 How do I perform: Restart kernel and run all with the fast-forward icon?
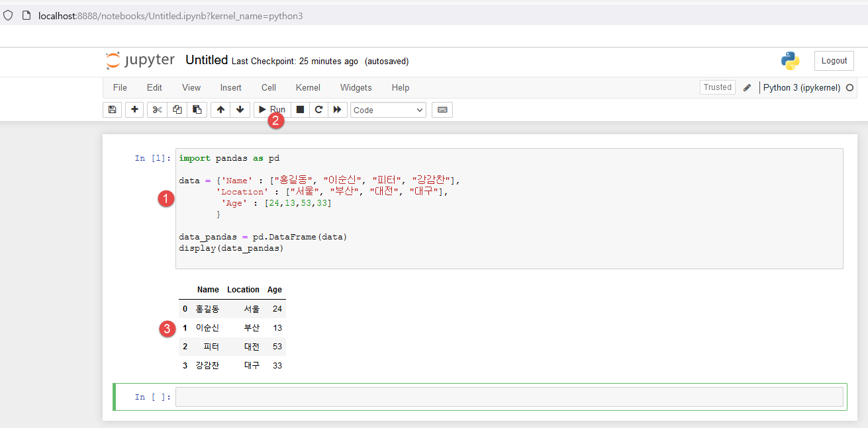click(x=338, y=110)
